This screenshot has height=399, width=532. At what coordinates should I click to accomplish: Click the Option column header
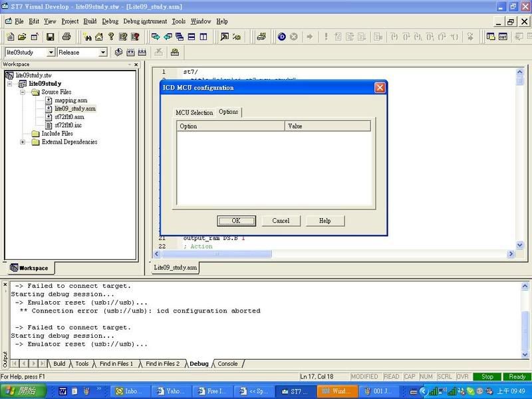click(230, 126)
